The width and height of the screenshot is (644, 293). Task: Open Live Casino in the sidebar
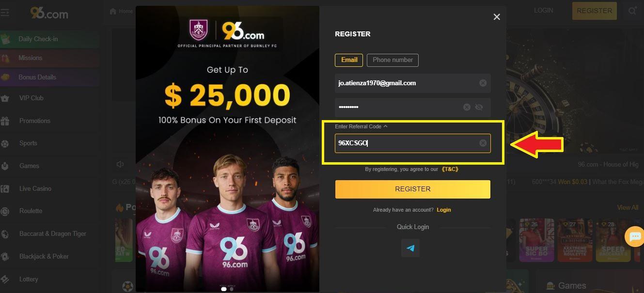point(35,188)
